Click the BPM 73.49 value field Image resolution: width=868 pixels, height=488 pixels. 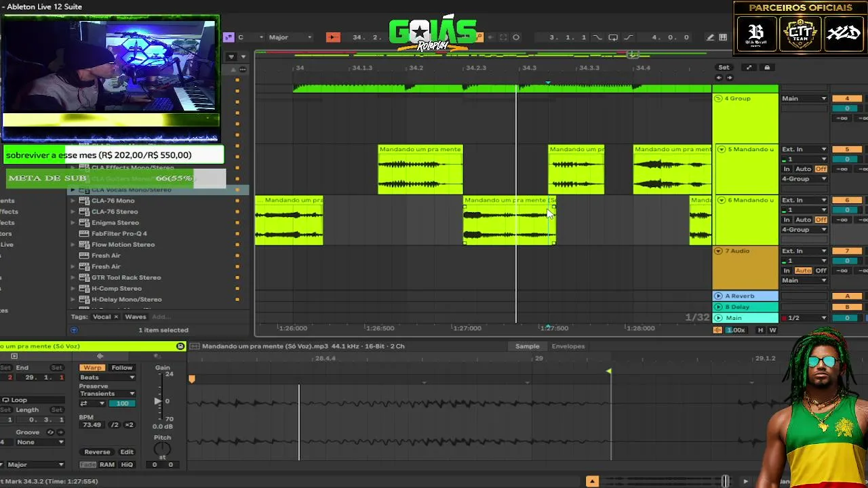tap(92, 425)
